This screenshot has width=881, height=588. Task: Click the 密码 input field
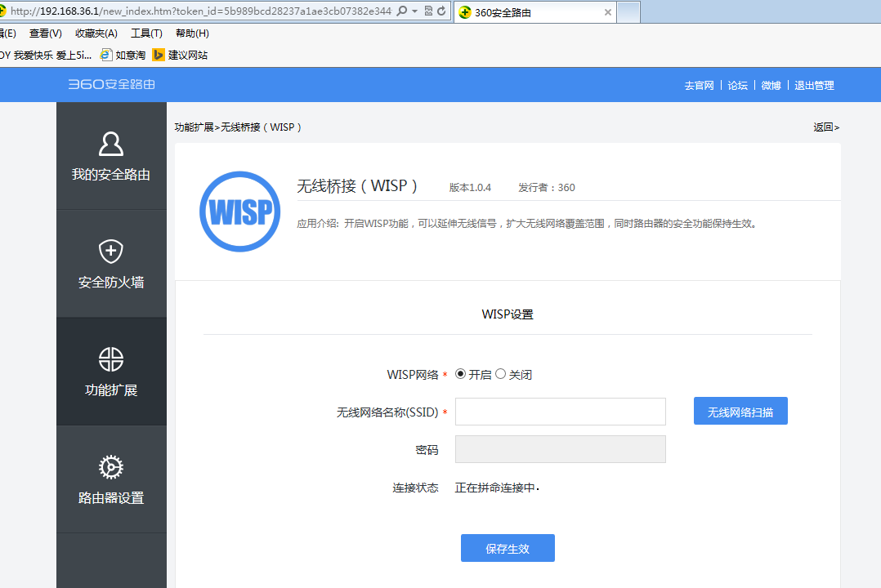560,449
